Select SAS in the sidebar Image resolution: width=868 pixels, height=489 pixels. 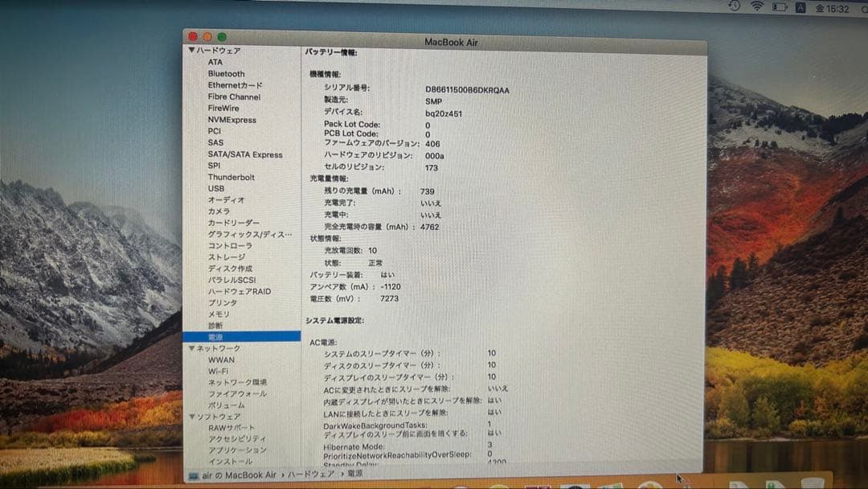(x=215, y=142)
